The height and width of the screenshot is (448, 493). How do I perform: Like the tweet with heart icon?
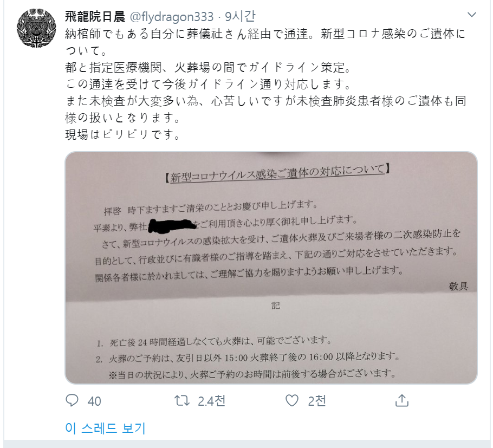click(x=292, y=400)
